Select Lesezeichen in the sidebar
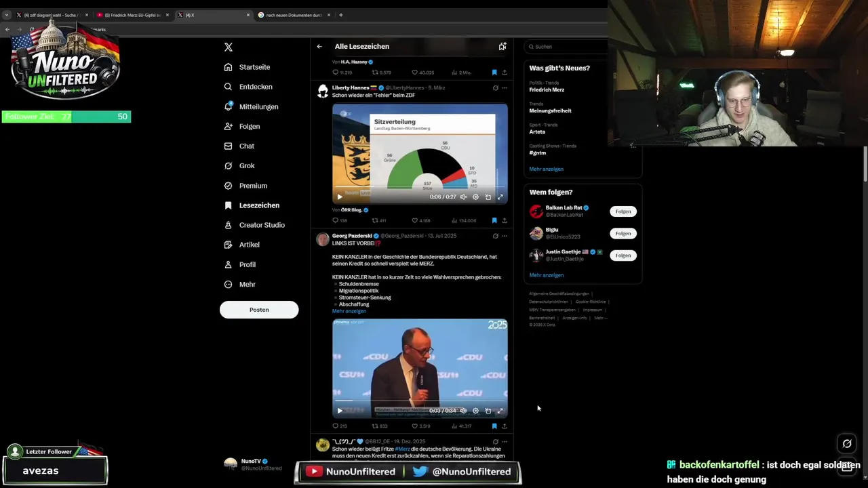Viewport: 868px width, 488px height. click(252, 205)
